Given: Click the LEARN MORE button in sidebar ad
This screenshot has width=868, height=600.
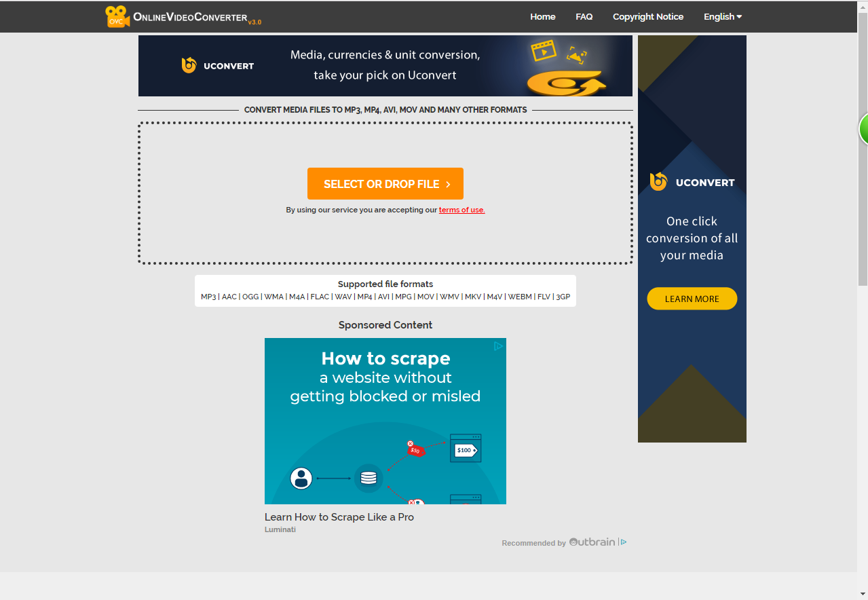Looking at the screenshot, I should coord(692,299).
